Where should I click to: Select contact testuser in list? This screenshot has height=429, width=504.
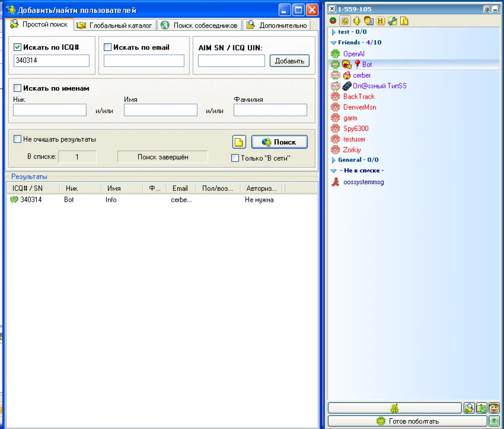coord(354,139)
